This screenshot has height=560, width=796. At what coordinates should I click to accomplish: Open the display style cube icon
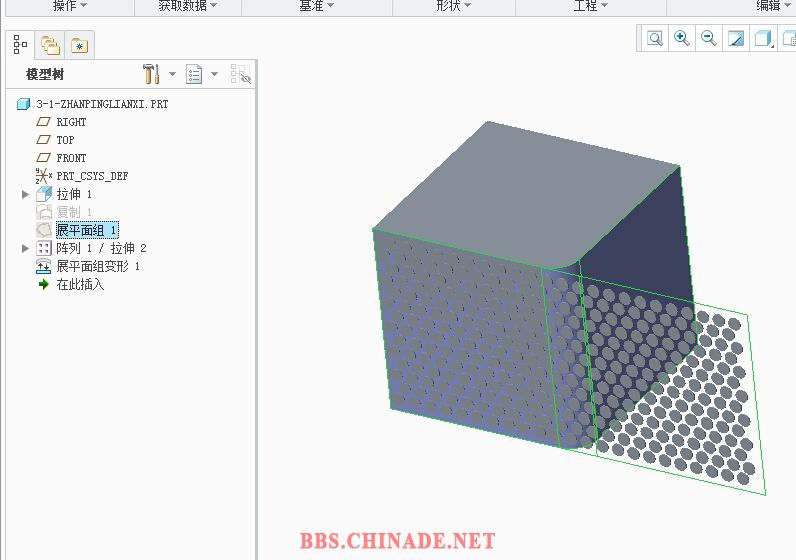762,39
